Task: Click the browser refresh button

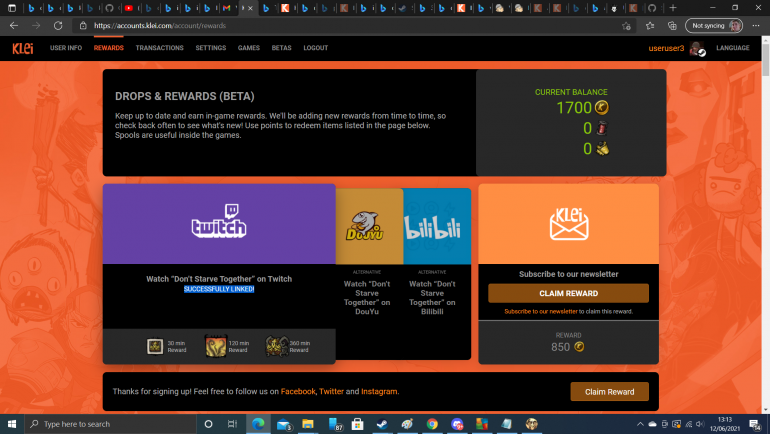Action: tap(57, 25)
